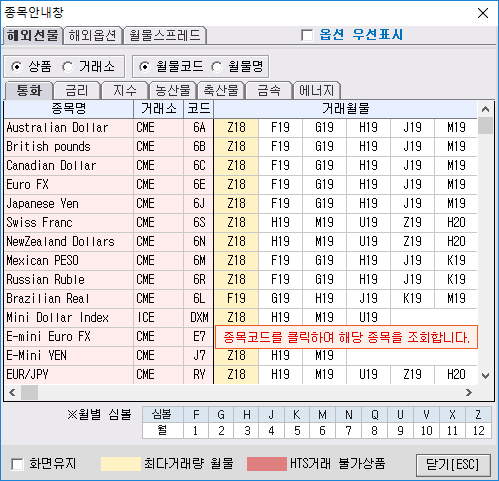Click the ICE exchange cell

click(159, 318)
